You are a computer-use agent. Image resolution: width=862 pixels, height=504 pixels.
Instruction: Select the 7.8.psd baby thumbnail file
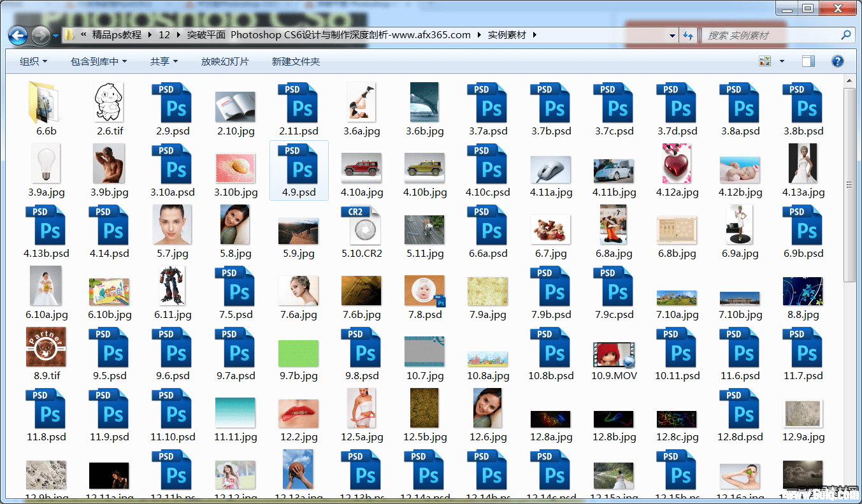[x=425, y=291]
